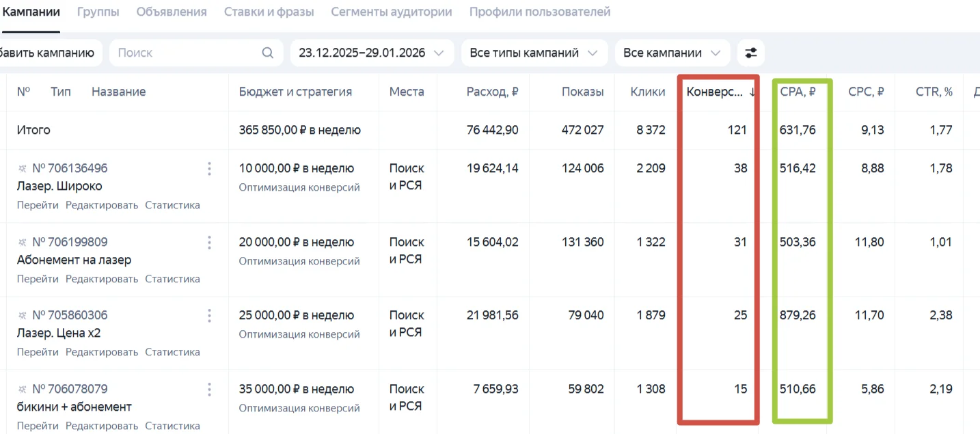980x434 pixels.
Task: Open Статистика for Абонемент на лазер
Action: click(172, 279)
